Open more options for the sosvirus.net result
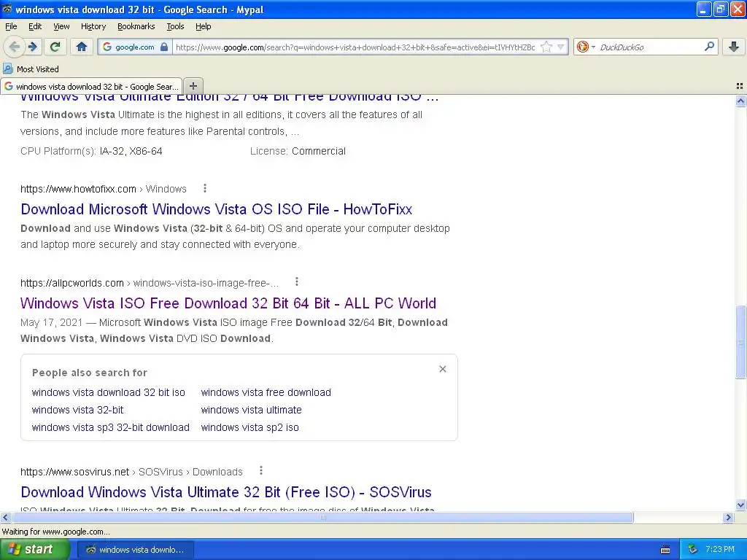Image resolution: width=747 pixels, height=560 pixels. coord(260,470)
